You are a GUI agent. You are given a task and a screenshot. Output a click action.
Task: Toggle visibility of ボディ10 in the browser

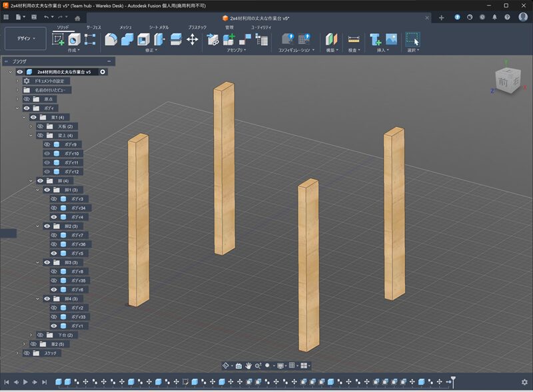click(47, 154)
